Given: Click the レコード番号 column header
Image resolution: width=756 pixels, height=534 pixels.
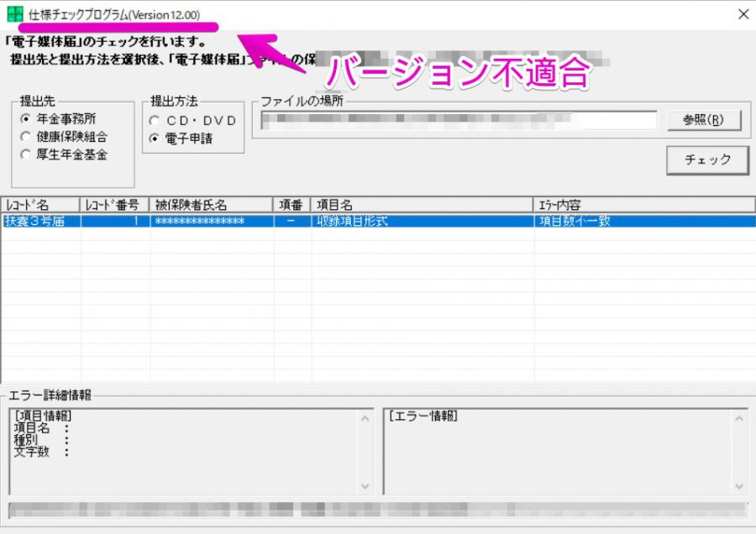Looking at the screenshot, I should 115,205.
